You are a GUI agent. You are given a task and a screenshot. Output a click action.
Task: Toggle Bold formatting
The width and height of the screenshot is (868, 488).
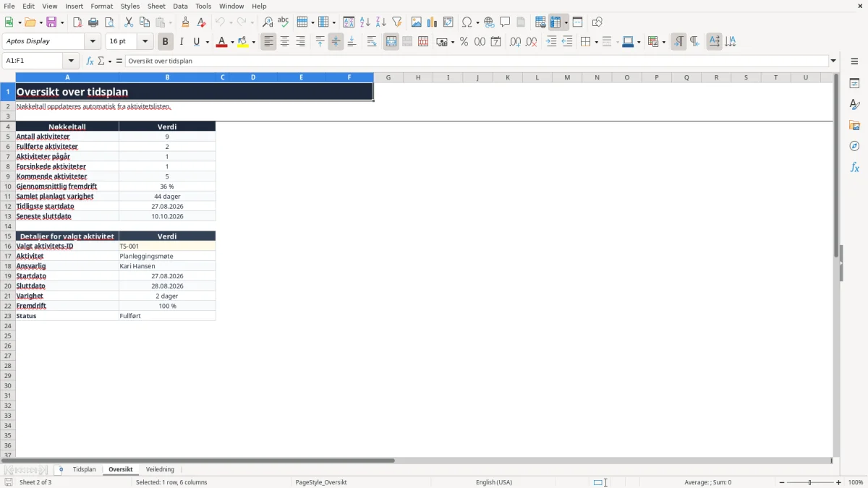tap(165, 42)
